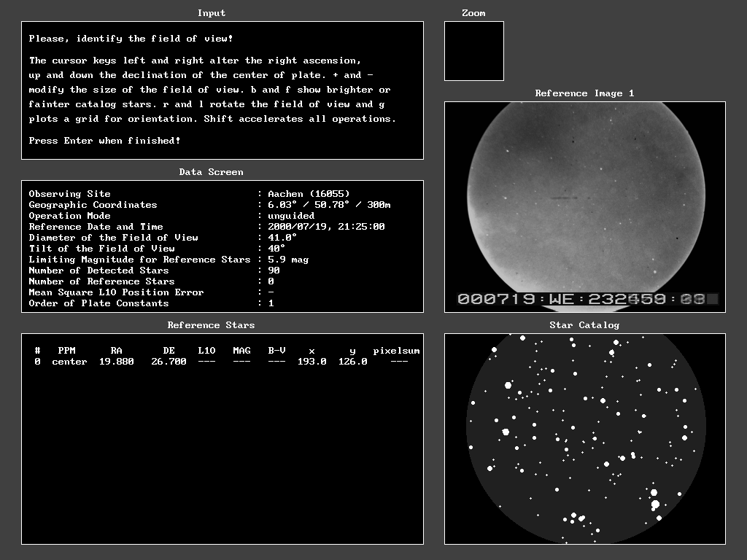Click the DE column header in Reference Stars

pyautogui.click(x=169, y=351)
